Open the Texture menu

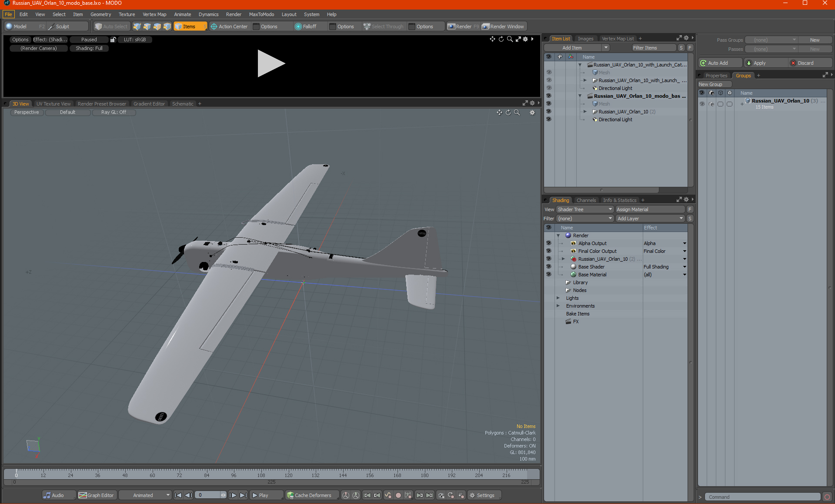(x=127, y=14)
